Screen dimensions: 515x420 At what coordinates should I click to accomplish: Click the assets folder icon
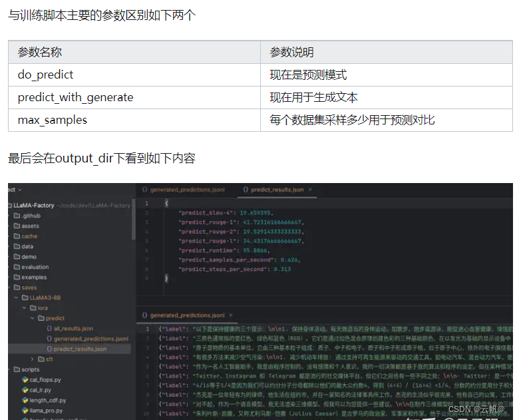[17, 226]
